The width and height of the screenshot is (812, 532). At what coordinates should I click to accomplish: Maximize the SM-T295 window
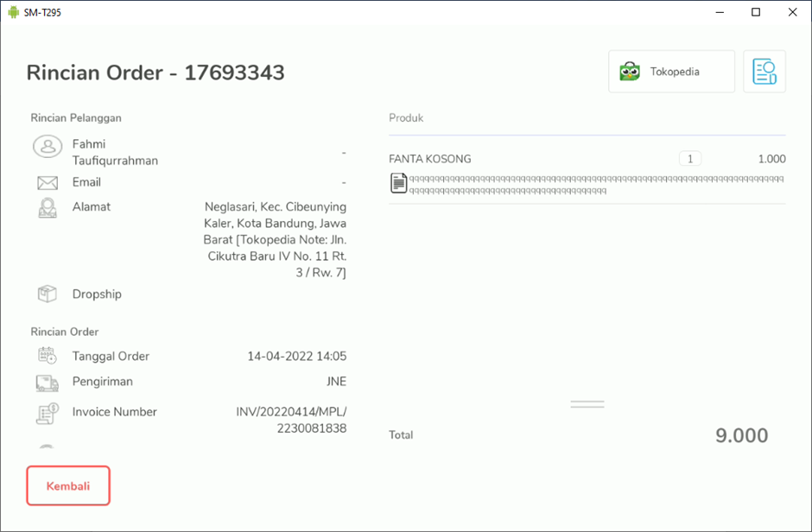[756, 12]
